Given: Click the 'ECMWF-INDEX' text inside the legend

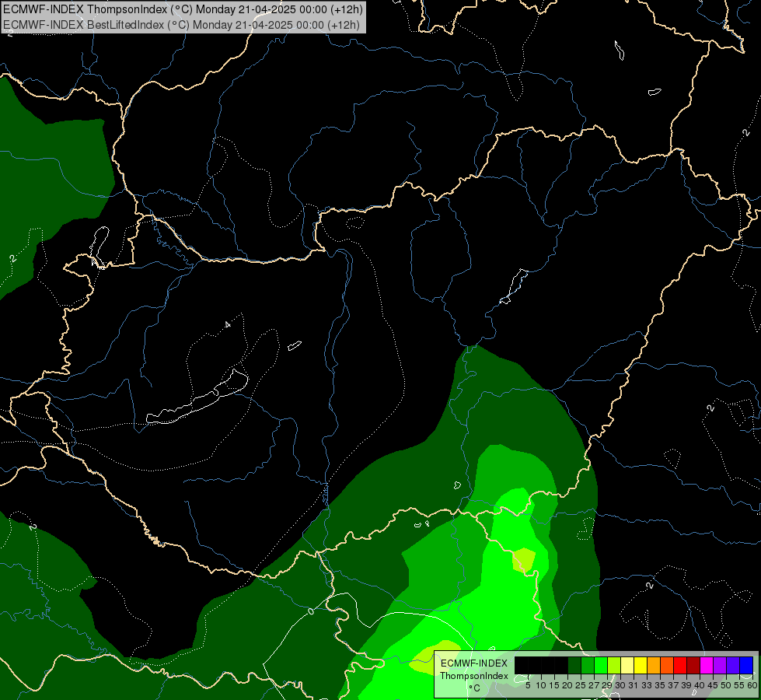Looking at the screenshot, I should point(474,663).
